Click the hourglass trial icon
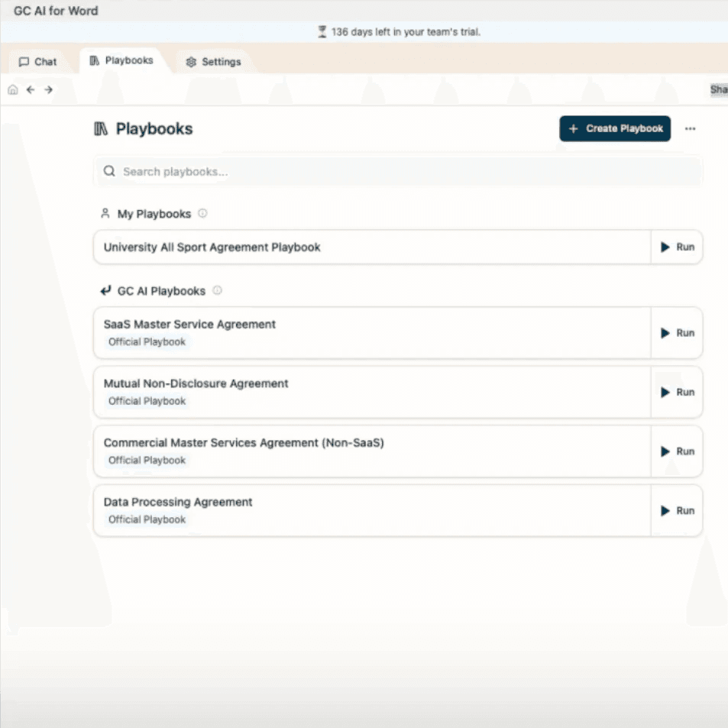This screenshot has height=728, width=728. coord(322,32)
